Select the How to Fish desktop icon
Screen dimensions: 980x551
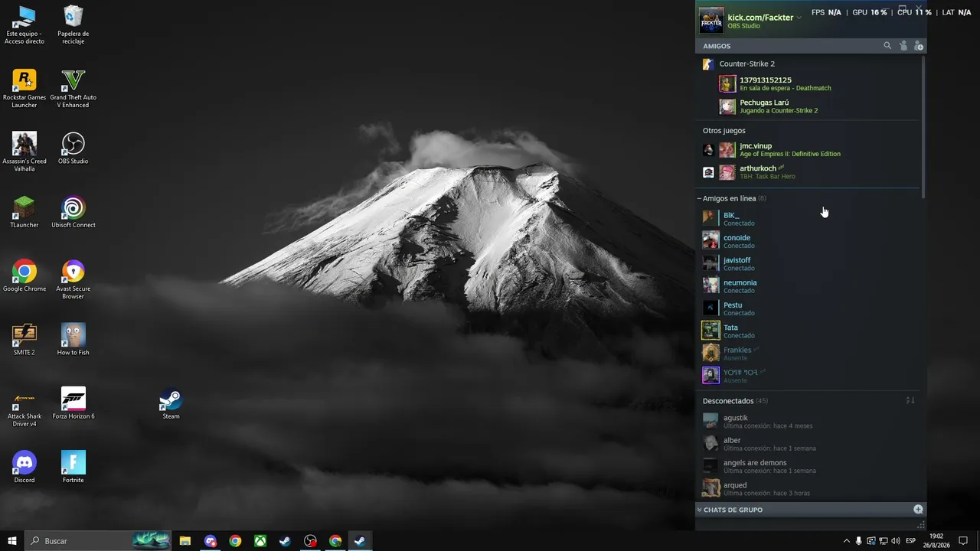pyautogui.click(x=73, y=340)
